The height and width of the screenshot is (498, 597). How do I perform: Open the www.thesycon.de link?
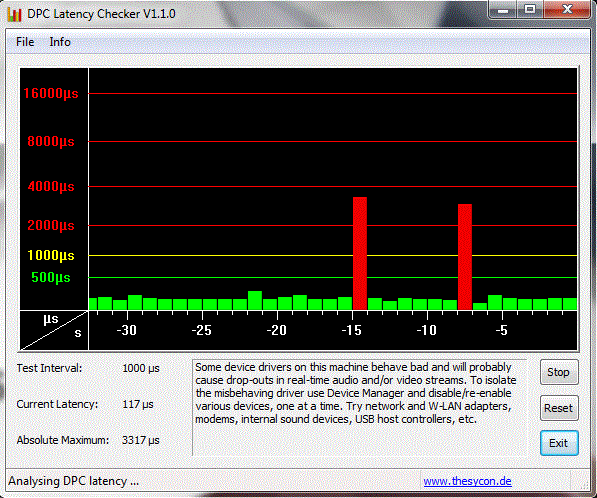point(467,481)
